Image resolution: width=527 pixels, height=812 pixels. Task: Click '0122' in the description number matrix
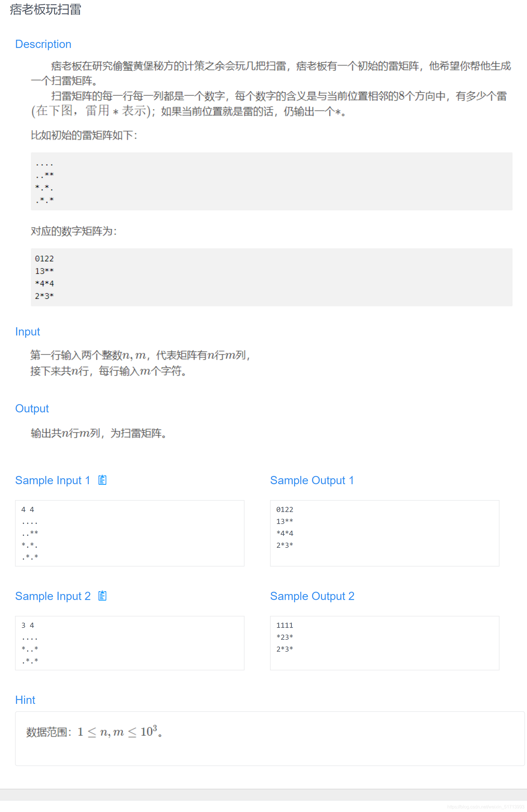point(44,259)
